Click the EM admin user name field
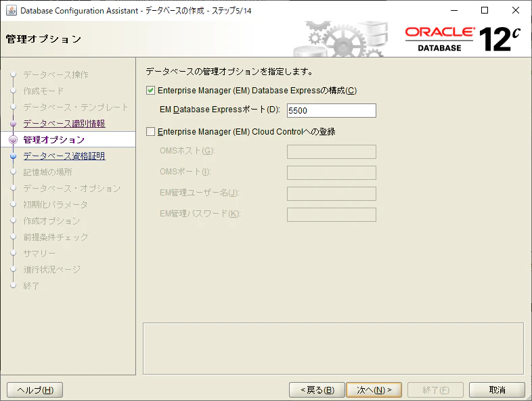Screen dimensions: 532x401 [x=331, y=193]
